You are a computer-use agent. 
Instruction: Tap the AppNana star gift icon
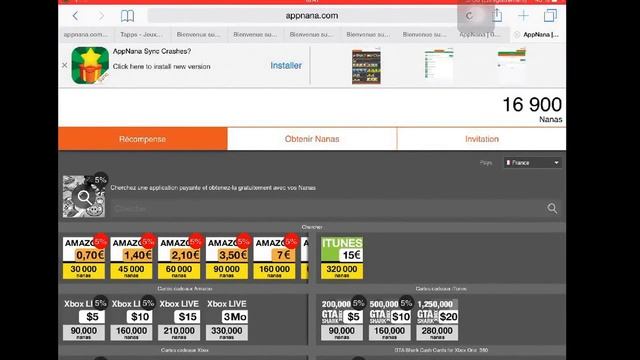pyautogui.click(x=90, y=65)
